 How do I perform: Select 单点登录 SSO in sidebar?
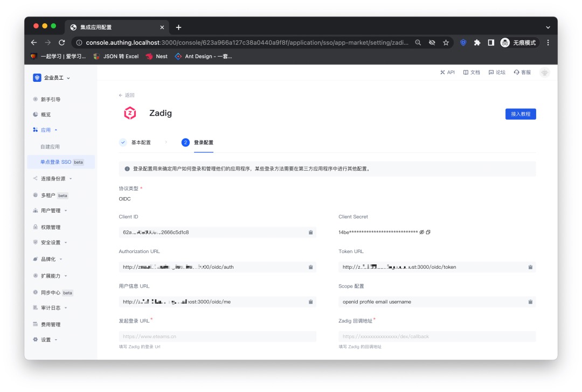pos(61,162)
